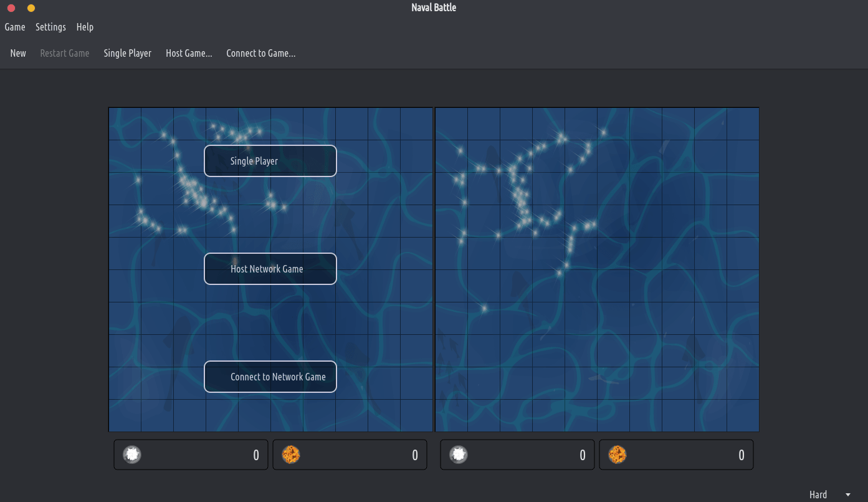This screenshot has width=868, height=502.
Task: Open the Help menu
Action: pos(85,27)
